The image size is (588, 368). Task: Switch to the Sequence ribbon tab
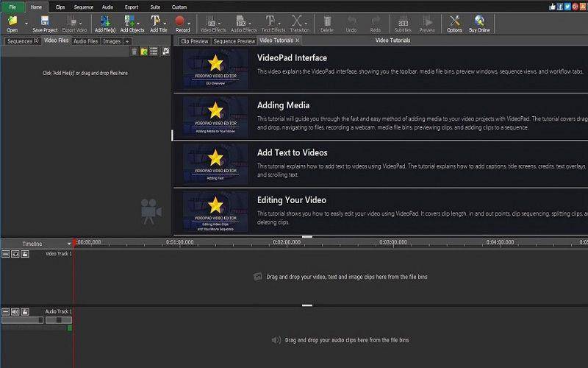(84, 7)
